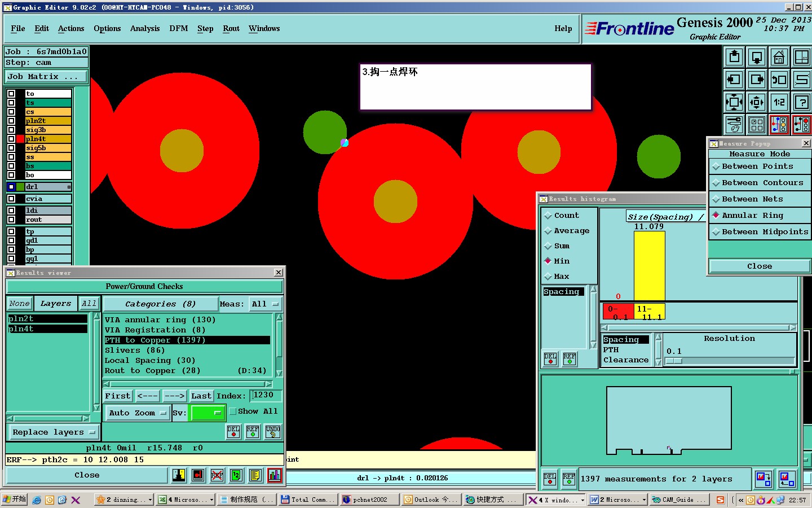This screenshot has height=508, width=812.
Task: Select Between Midpoints measure mode
Action: point(760,232)
